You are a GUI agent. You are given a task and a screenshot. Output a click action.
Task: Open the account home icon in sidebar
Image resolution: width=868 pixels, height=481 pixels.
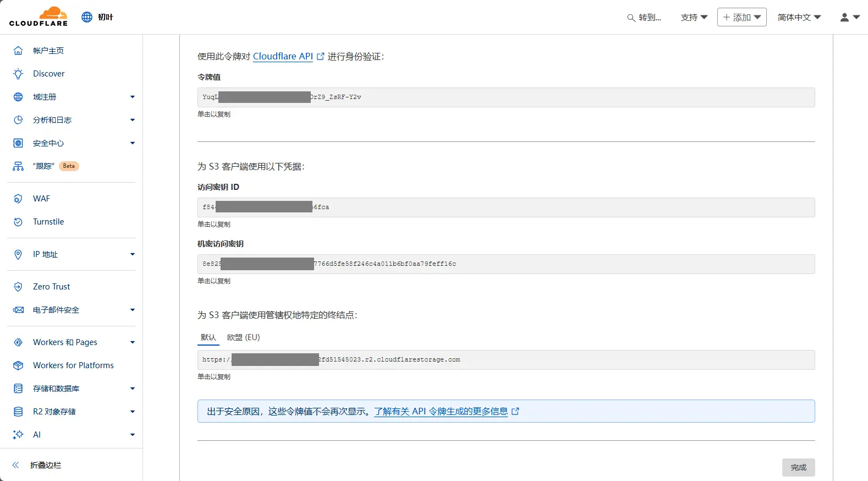coord(18,51)
